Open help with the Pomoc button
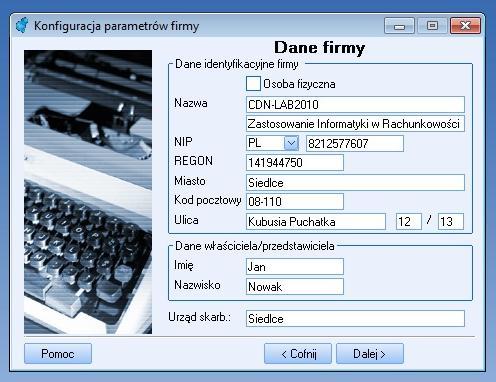The height and width of the screenshot is (382, 496). pos(58,354)
